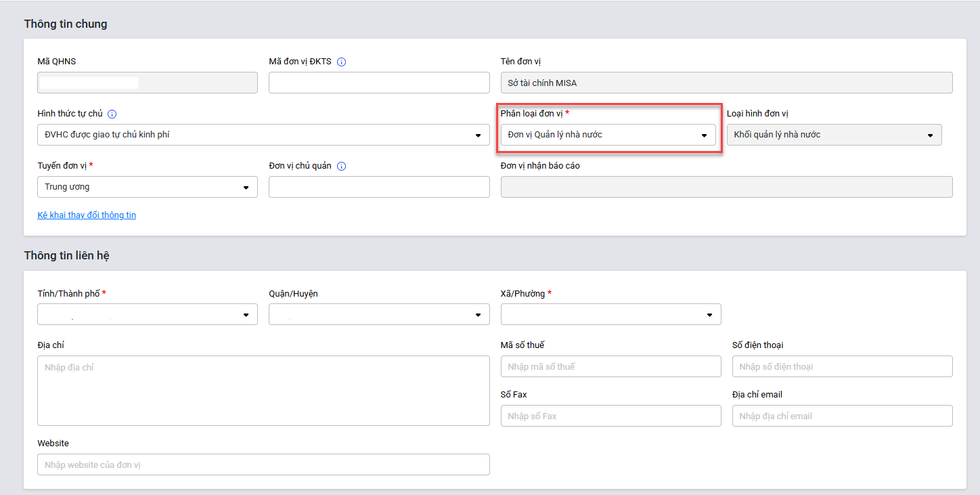The width and height of the screenshot is (980, 495).
Task: Click the Số Fax input field
Action: click(x=610, y=416)
